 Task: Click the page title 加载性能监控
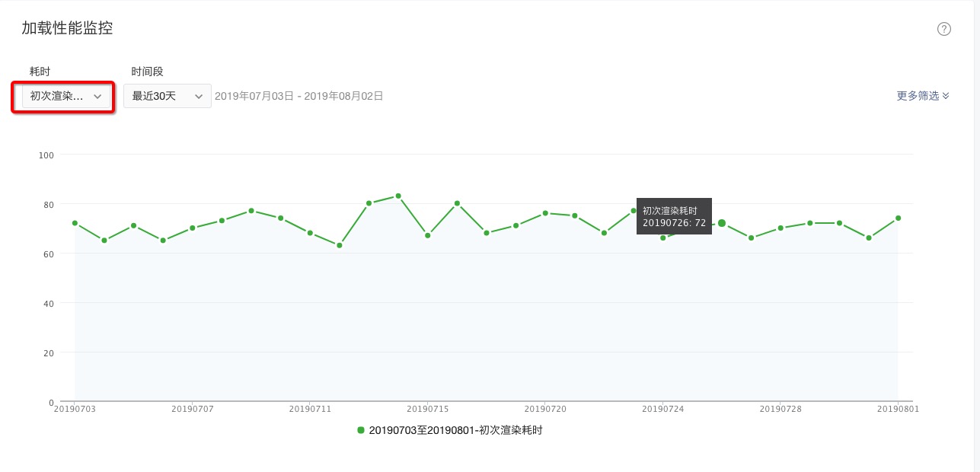click(x=67, y=29)
